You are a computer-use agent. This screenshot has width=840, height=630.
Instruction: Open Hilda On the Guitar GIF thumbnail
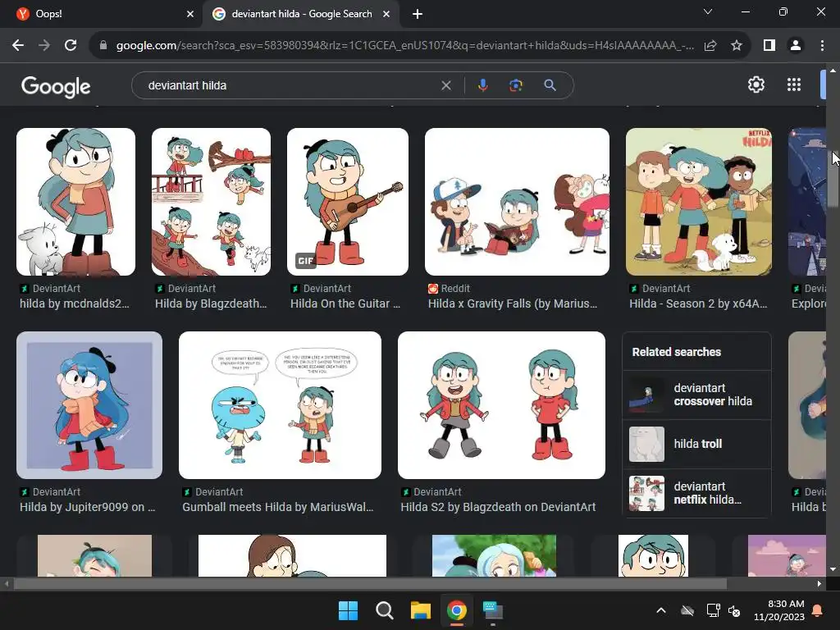coord(348,202)
